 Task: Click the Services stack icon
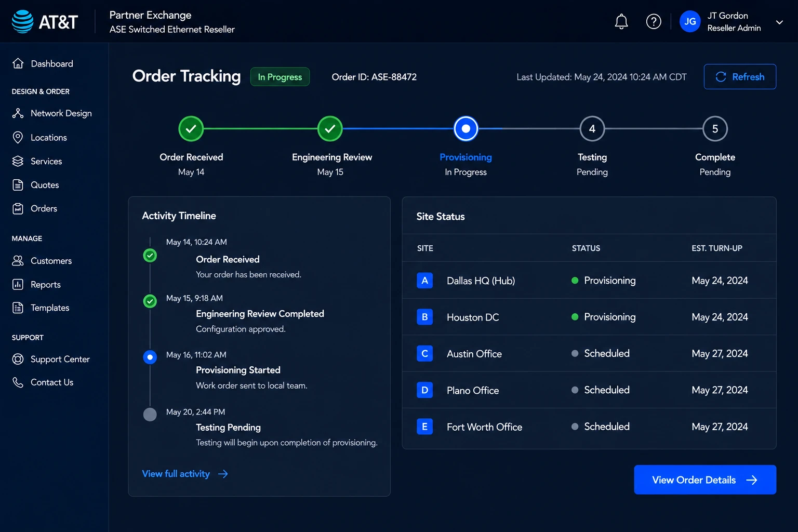(18, 161)
